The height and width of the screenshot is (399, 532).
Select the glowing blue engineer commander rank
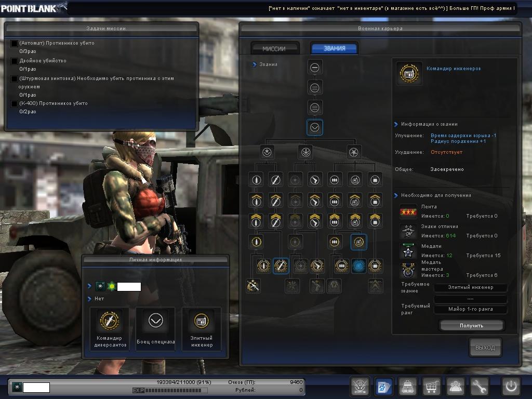(x=358, y=266)
